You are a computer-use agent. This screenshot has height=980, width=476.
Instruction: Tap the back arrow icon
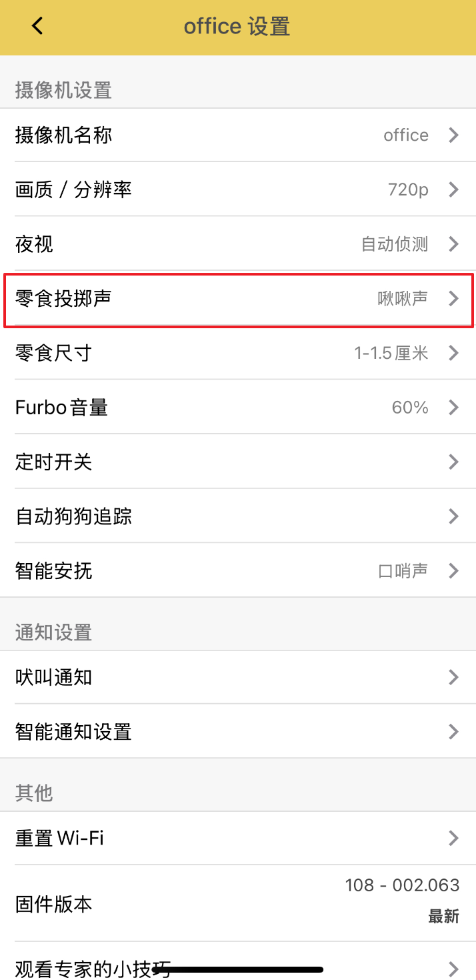pyautogui.click(x=37, y=27)
